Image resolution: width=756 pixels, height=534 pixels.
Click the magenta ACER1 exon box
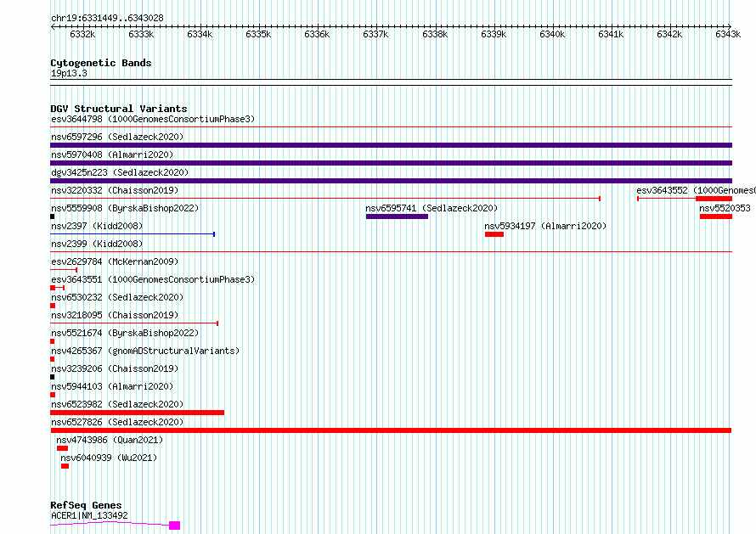[x=174, y=526]
